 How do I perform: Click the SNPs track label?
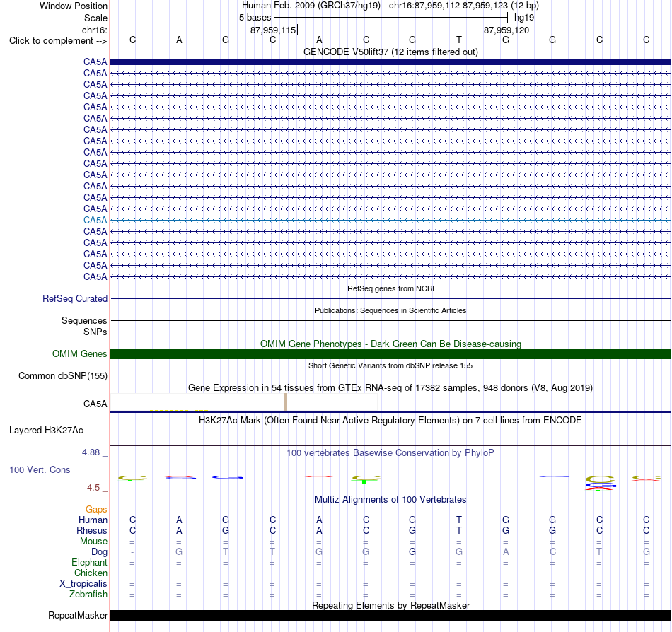[95, 332]
